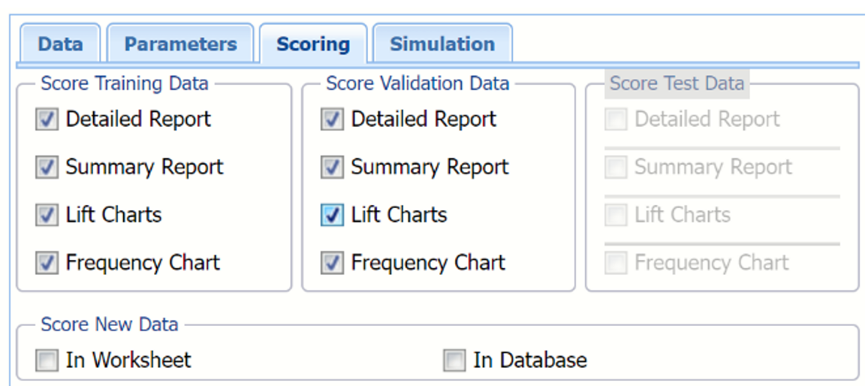Click Summary Report checkbox in Score Test Data

coord(616,167)
